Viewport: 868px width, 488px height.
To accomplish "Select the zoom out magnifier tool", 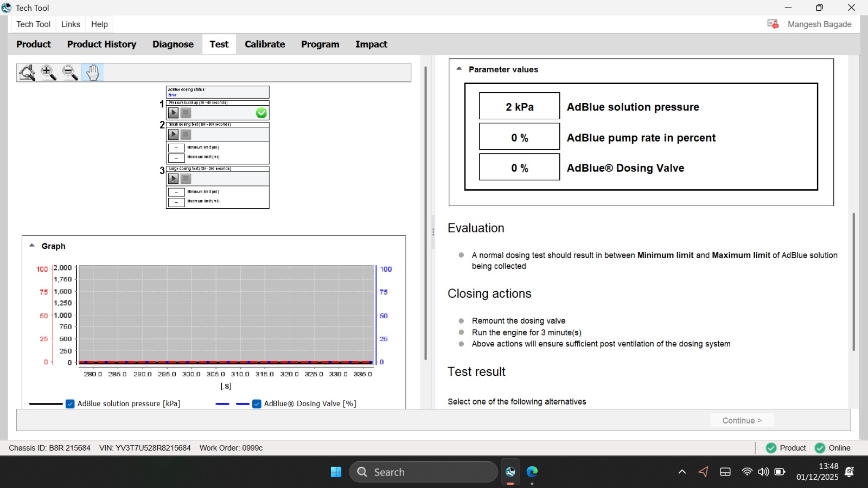I will coord(71,73).
